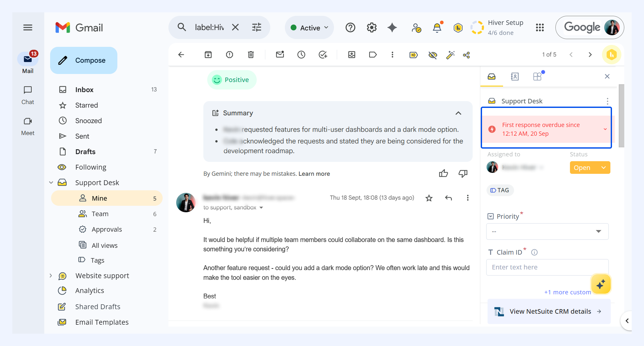Open the yellow AI sparkle assistant button
Viewport: 644px width, 346px height.
[x=601, y=285]
